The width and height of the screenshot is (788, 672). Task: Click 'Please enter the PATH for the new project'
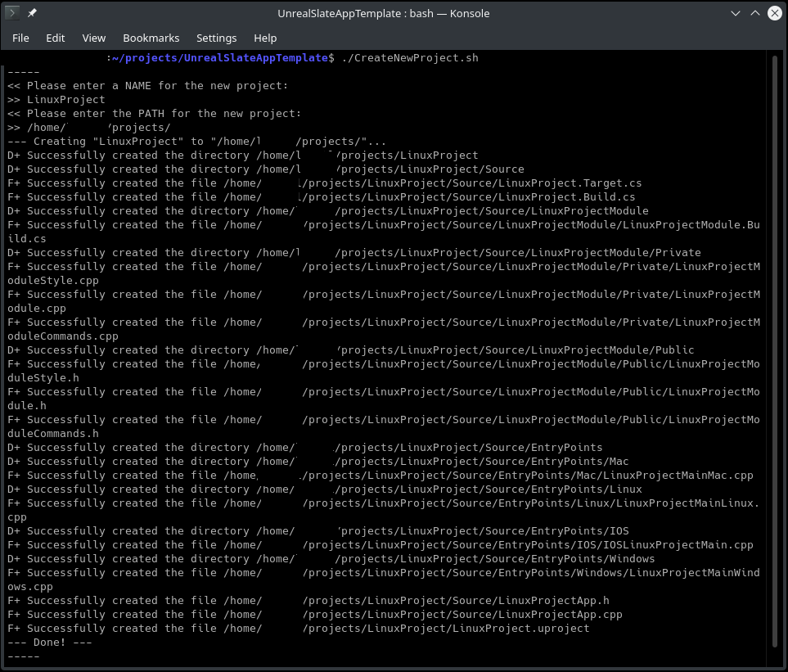(x=164, y=114)
